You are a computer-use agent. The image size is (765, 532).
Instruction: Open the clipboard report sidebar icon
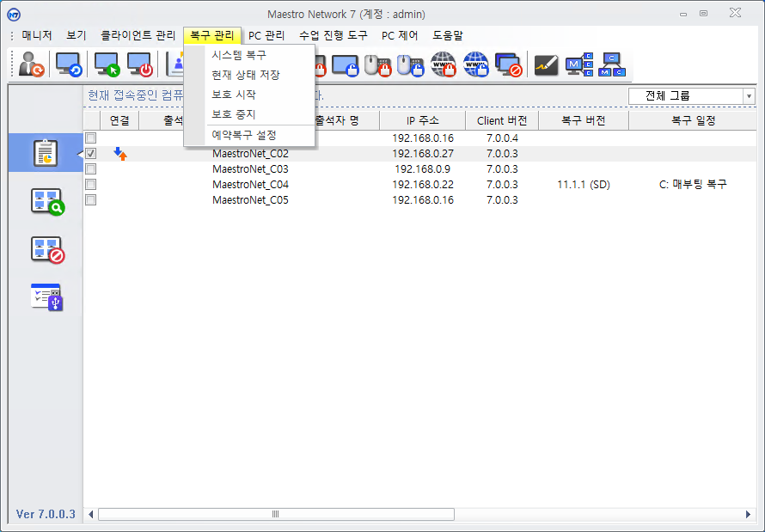tap(46, 153)
